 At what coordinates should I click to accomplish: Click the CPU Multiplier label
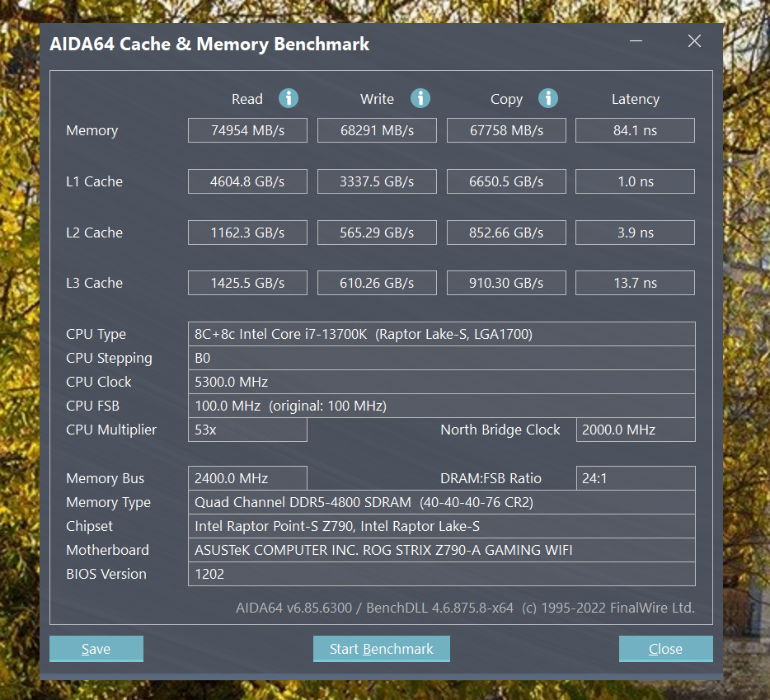(111, 430)
